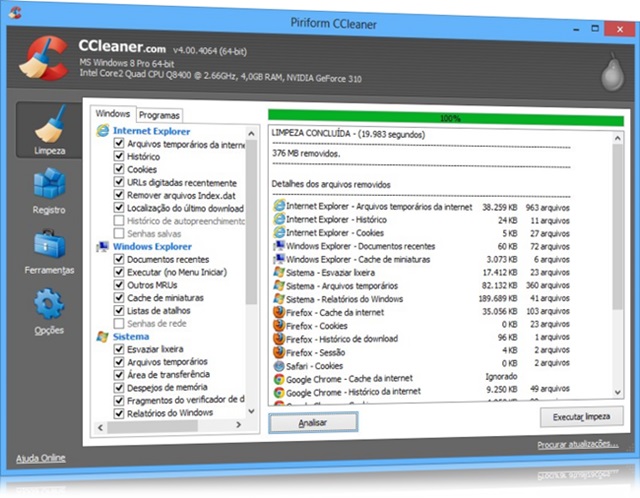Click icon of Internet Explorer - Histórico result
640x498 pixels.
point(279,219)
